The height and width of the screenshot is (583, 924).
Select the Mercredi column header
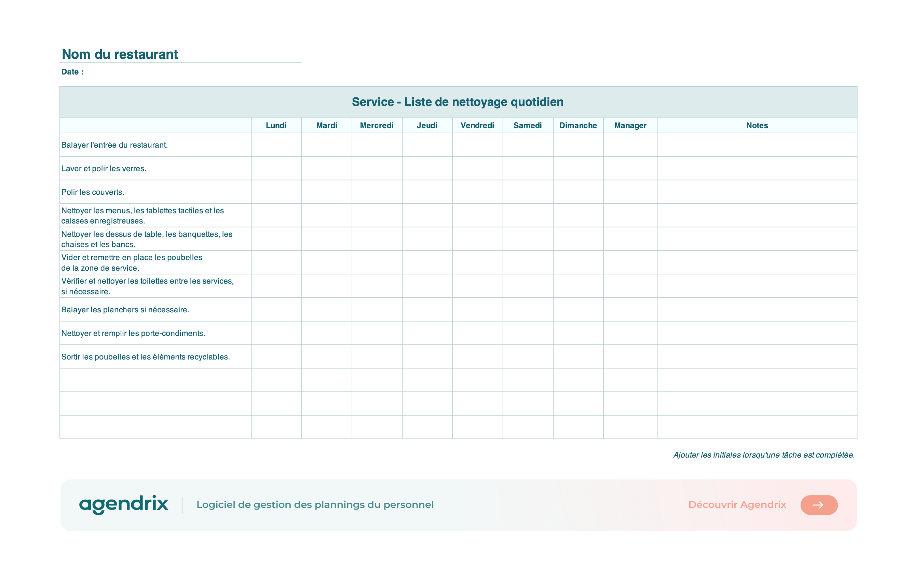point(377,125)
